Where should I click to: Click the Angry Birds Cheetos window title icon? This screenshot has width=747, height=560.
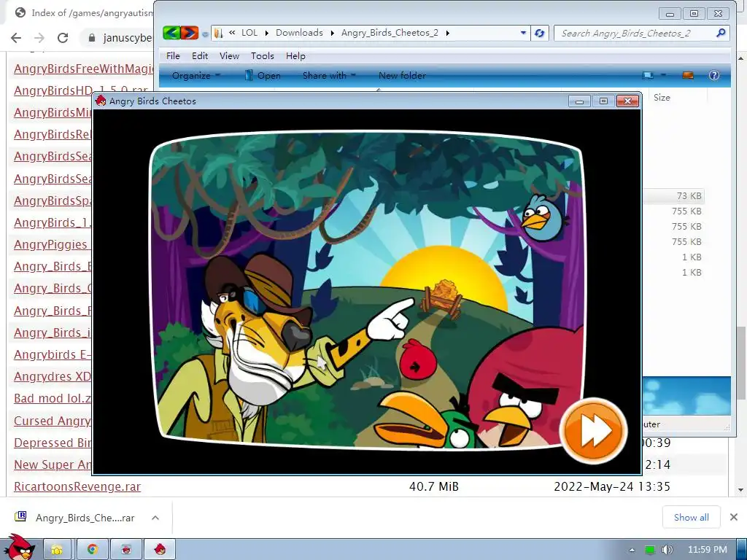tap(101, 101)
